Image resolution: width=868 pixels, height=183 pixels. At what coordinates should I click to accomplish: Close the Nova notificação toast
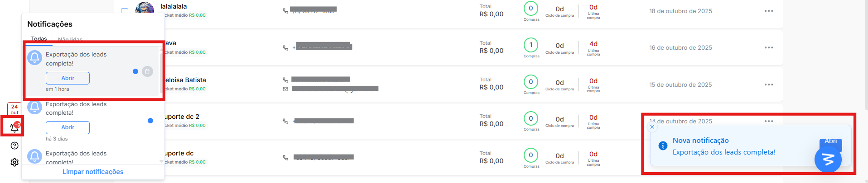652,127
